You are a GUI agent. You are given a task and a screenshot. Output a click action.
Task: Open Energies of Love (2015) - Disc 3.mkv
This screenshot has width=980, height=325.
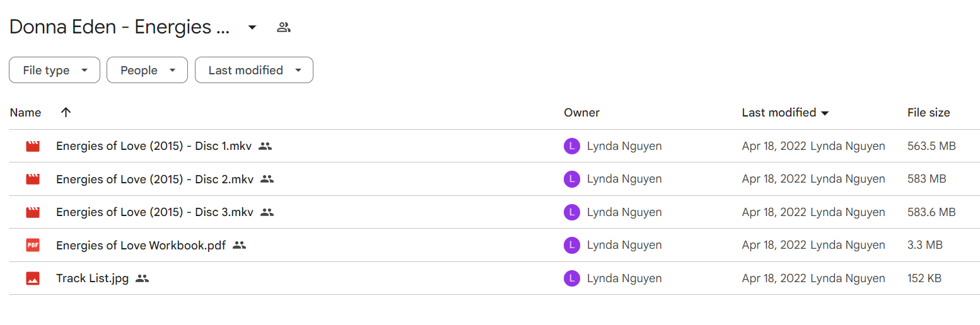pos(155,212)
